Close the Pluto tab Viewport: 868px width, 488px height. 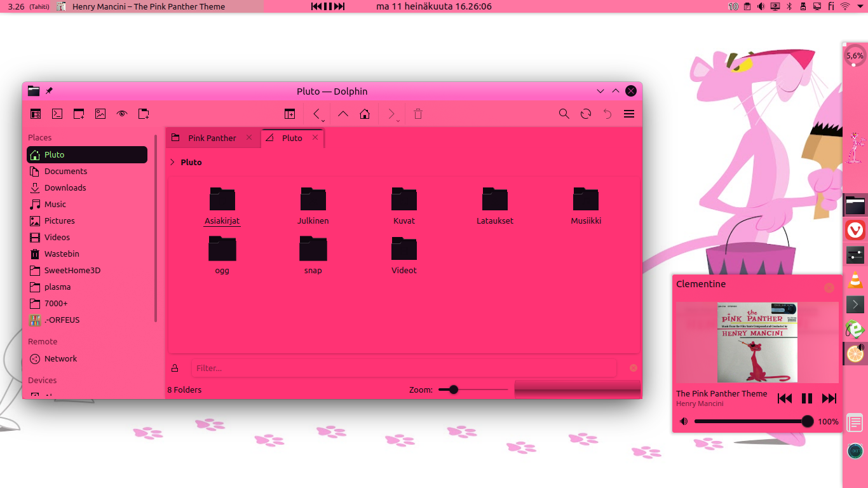point(315,137)
